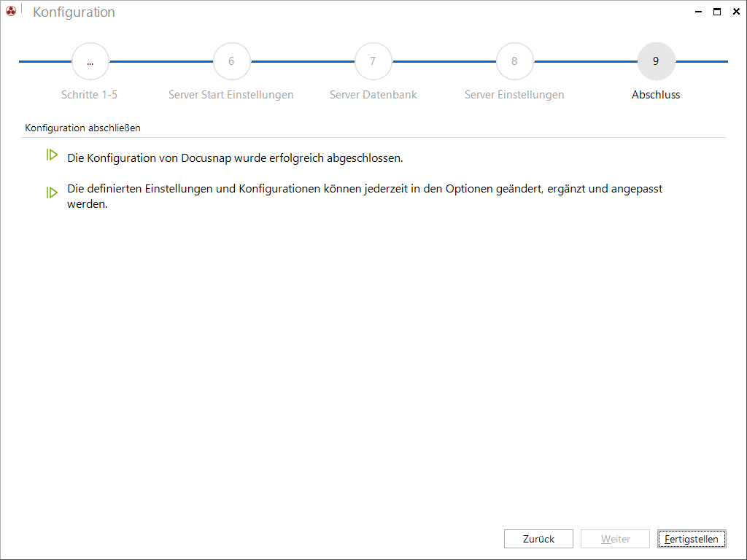The width and height of the screenshot is (747, 560).
Task: Maximize the Konfiguration window
Action: tap(717, 12)
